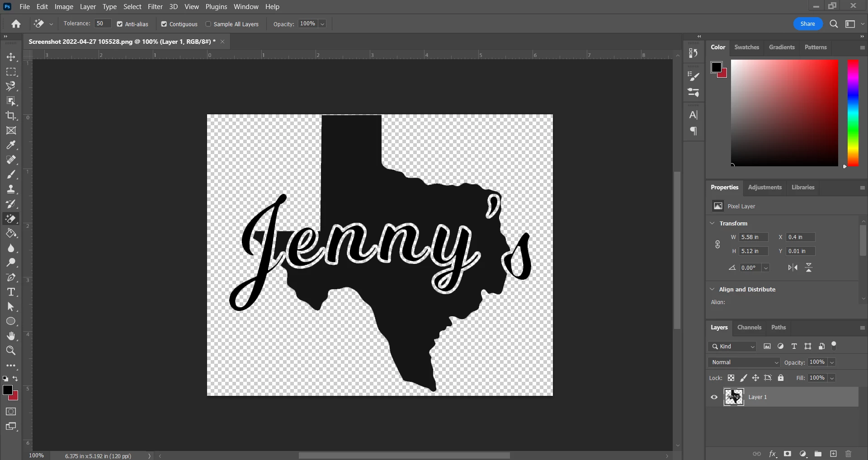868x460 pixels.
Task: Select the Crop tool
Action: coord(11,116)
